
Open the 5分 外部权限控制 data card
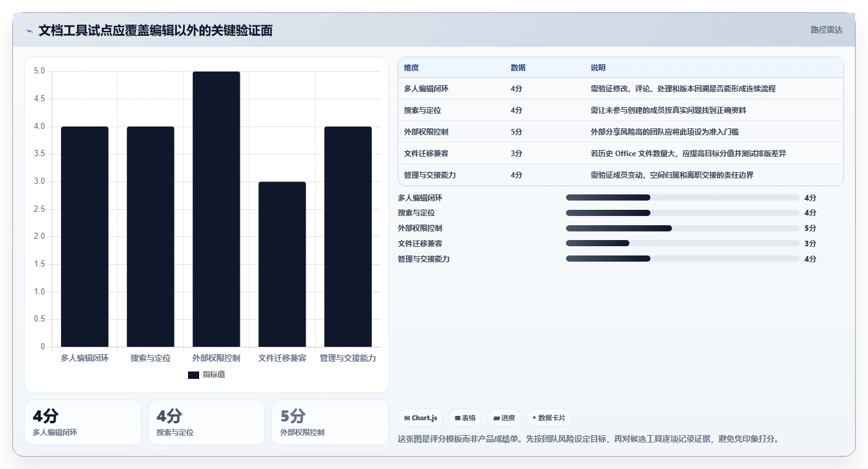point(330,422)
